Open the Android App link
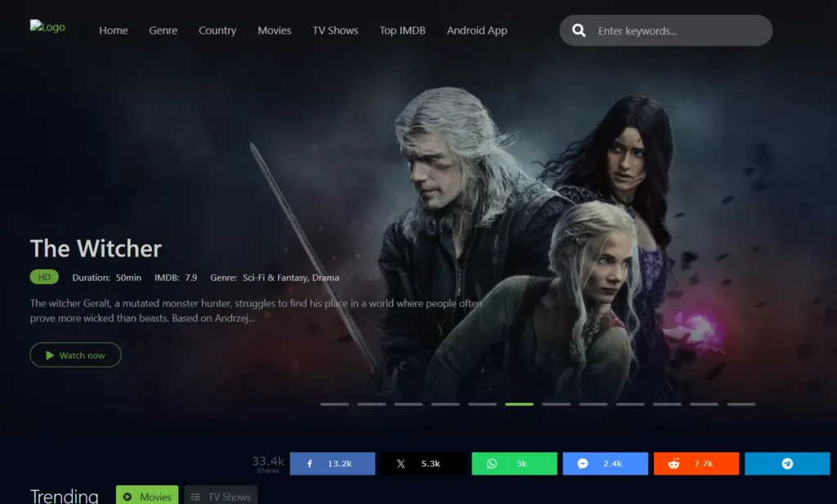837x504 pixels. [477, 30]
